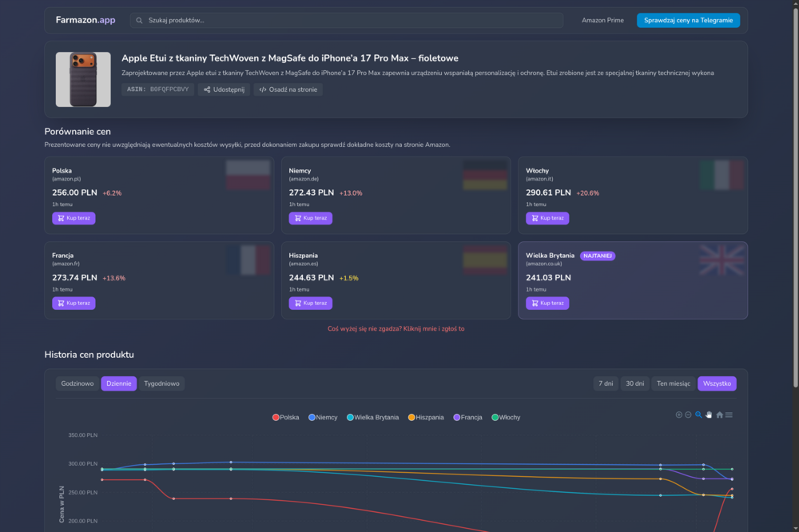
Task: Toggle Polska series in chart legend
Action: 286,417
